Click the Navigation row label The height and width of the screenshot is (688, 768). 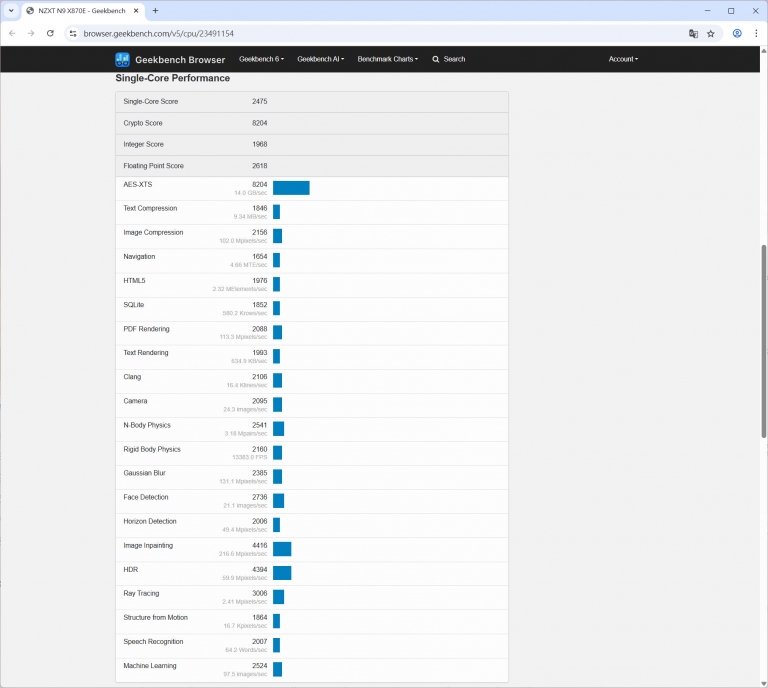pyautogui.click(x=139, y=256)
